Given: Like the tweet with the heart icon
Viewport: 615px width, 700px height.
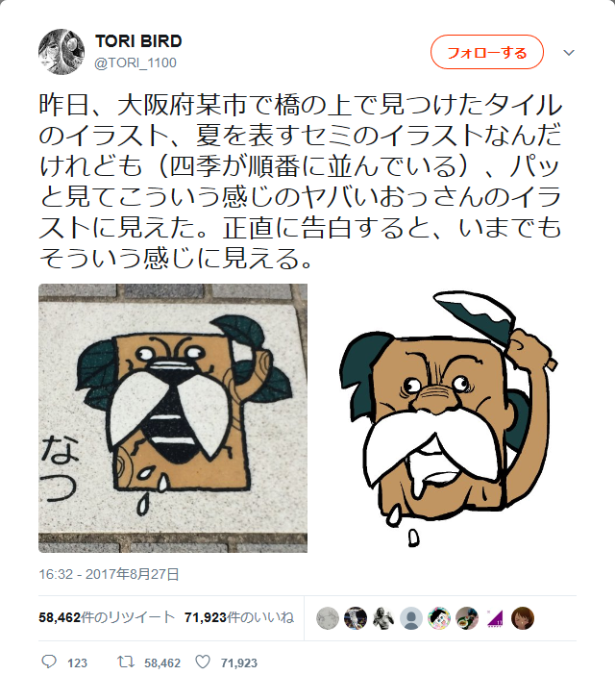Looking at the screenshot, I should [x=203, y=662].
